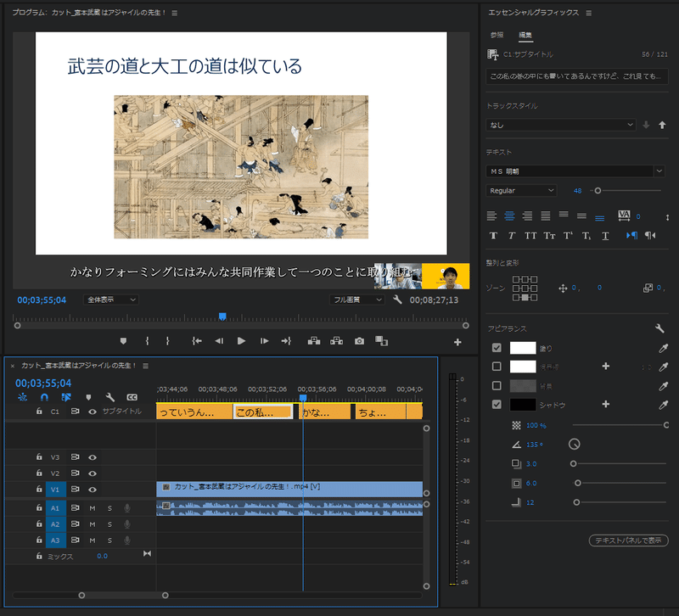Open the Regular font style dropdown
The width and height of the screenshot is (679, 616).
[521, 190]
